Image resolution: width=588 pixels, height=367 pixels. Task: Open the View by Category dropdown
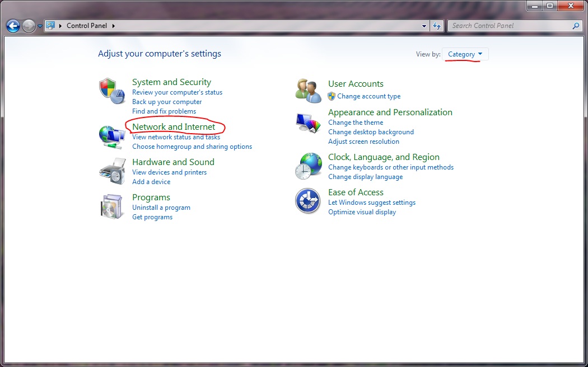[465, 54]
